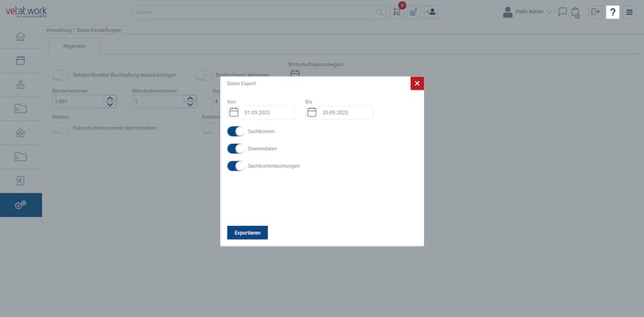Click the Bis date field 30.09.2023

[339, 113]
